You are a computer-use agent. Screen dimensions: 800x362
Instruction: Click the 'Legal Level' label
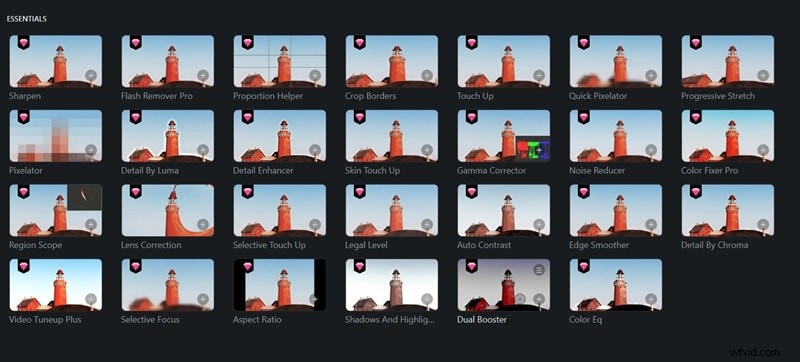coord(366,245)
